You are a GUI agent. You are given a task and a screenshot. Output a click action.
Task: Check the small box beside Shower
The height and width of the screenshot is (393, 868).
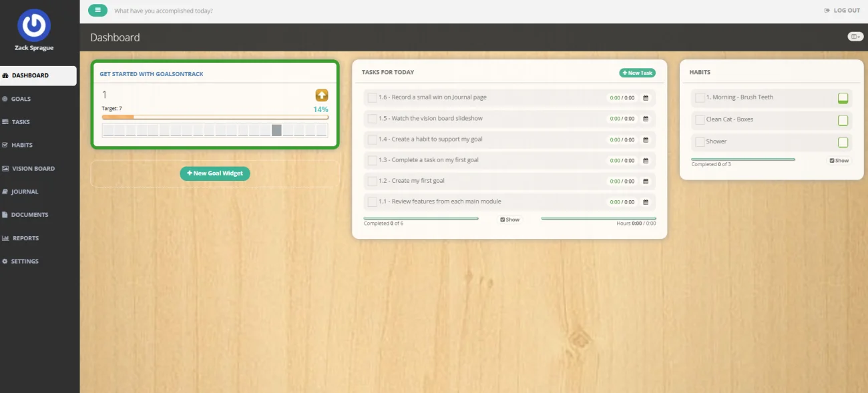pos(700,142)
